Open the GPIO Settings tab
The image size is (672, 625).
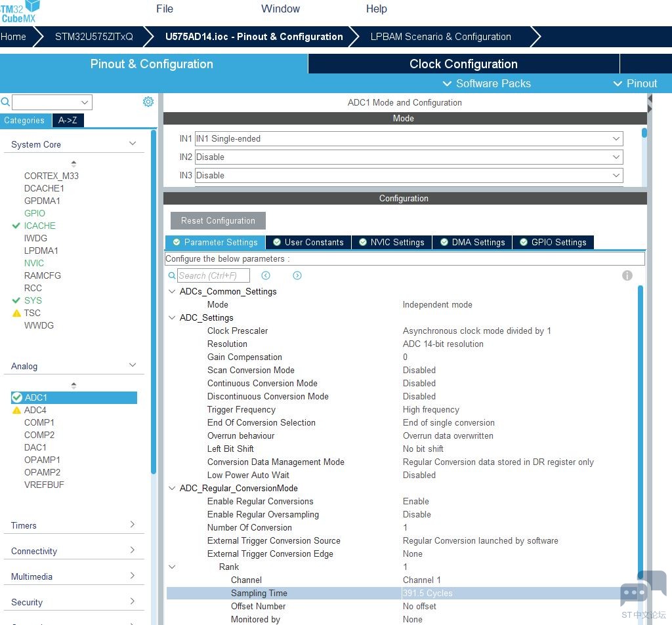[553, 243]
